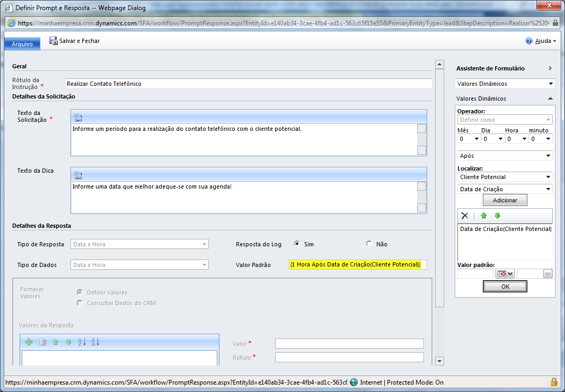Expand the Data de Criação dropdown
This screenshot has width=565, height=392.
505,189
